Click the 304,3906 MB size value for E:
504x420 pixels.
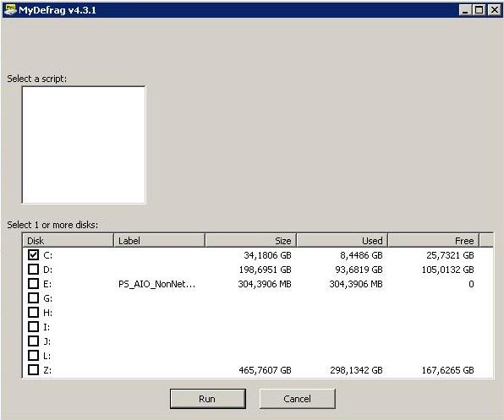[265, 284]
